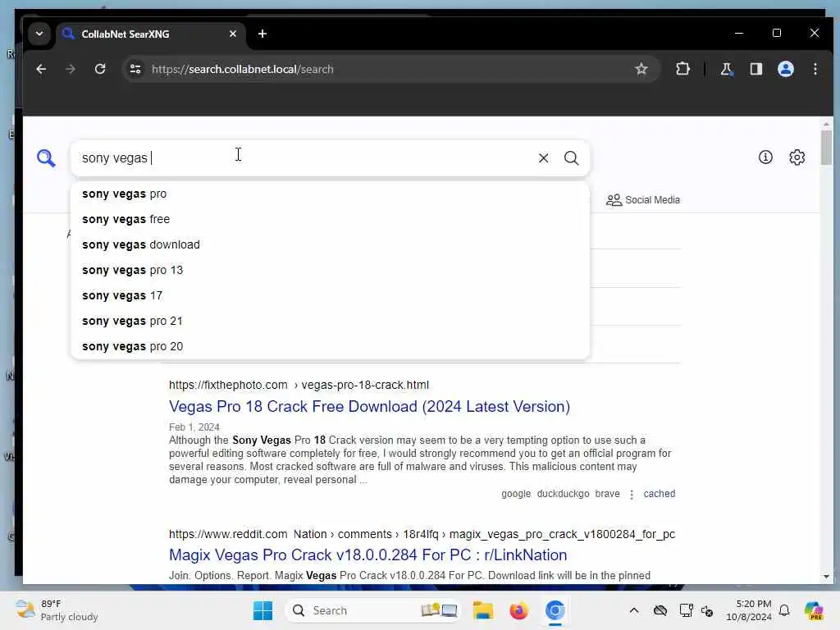Choose suggestion sony vegas pro 21
Viewport: 840px width, 630px height.
pos(330,321)
